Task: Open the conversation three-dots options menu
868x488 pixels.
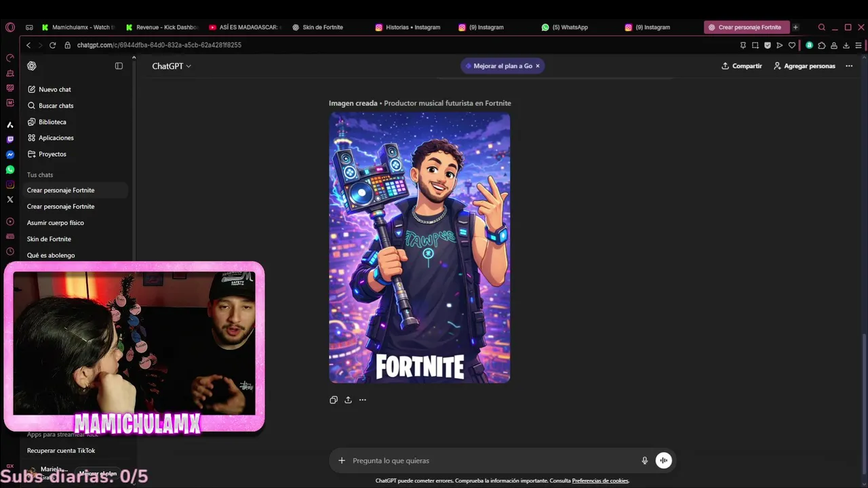Action: (849, 66)
